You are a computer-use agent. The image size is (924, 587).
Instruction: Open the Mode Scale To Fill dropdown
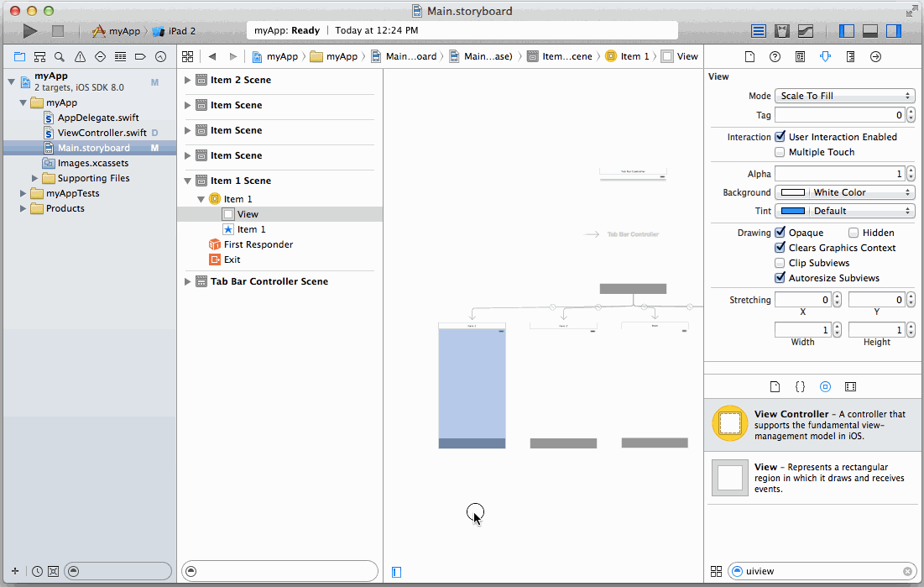click(844, 96)
